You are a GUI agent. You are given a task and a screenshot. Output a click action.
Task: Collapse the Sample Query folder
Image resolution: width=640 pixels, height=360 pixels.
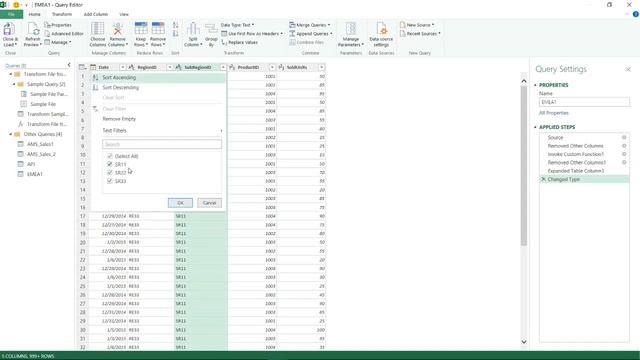coord(14,84)
